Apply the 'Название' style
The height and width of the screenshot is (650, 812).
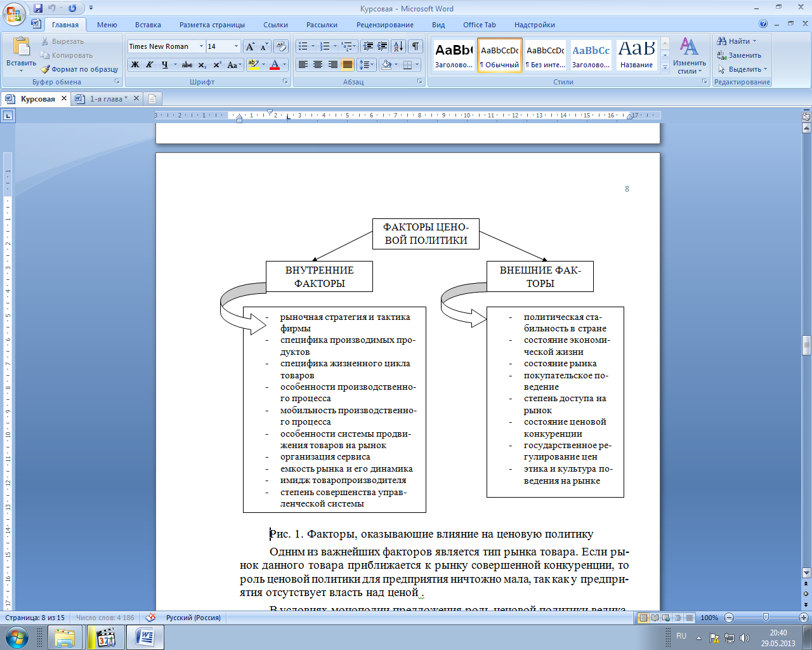636,55
